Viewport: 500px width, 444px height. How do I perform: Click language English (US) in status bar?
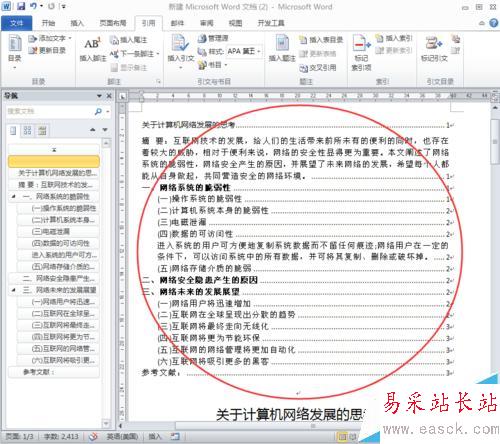coord(122,436)
